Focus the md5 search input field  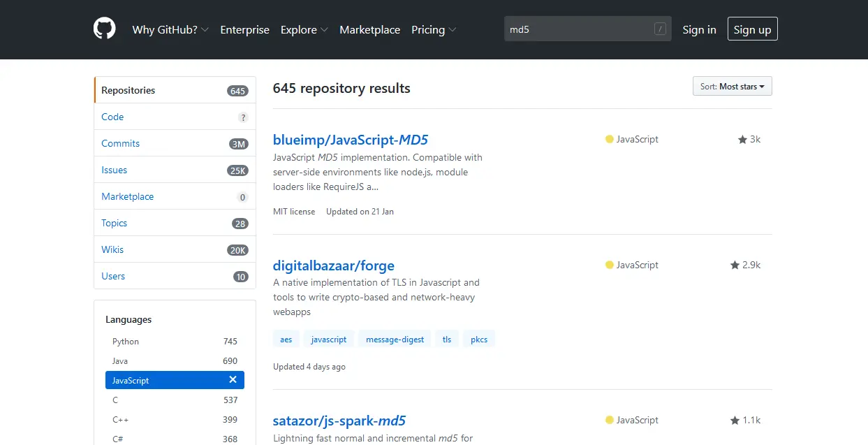(580, 29)
